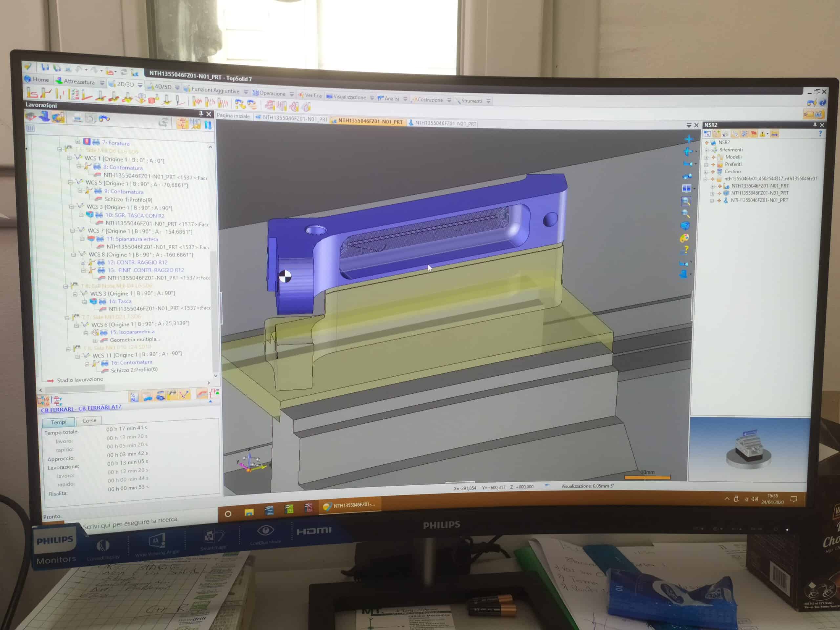Click the blue 3D cube view icon

coord(685,226)
